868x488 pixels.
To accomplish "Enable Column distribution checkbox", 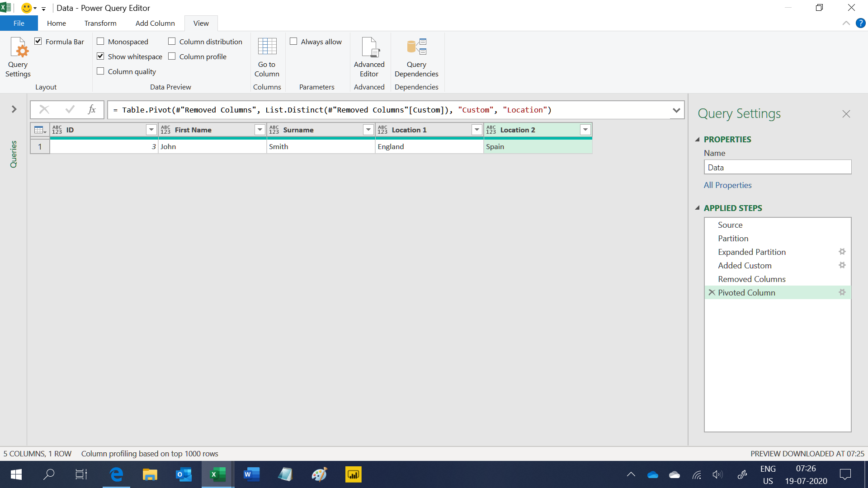I will click(x=172, y=41).
